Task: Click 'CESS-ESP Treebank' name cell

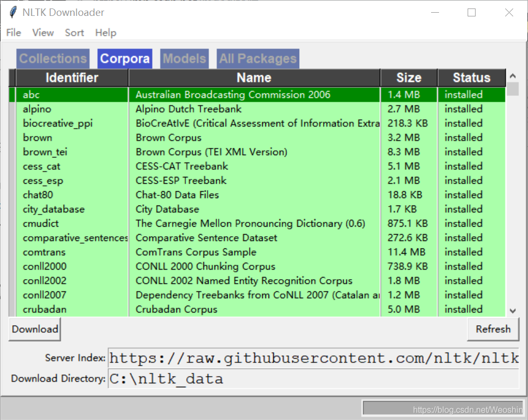Action: pos(181,181)
